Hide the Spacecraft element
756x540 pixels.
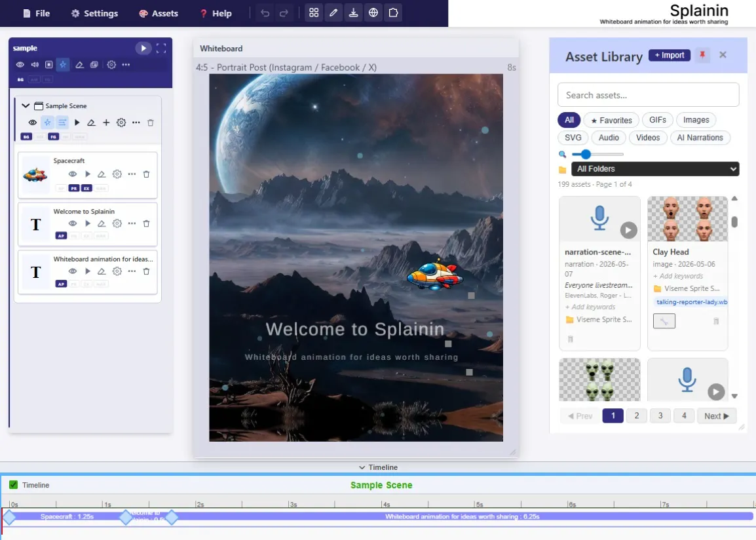tap(72, 174)
